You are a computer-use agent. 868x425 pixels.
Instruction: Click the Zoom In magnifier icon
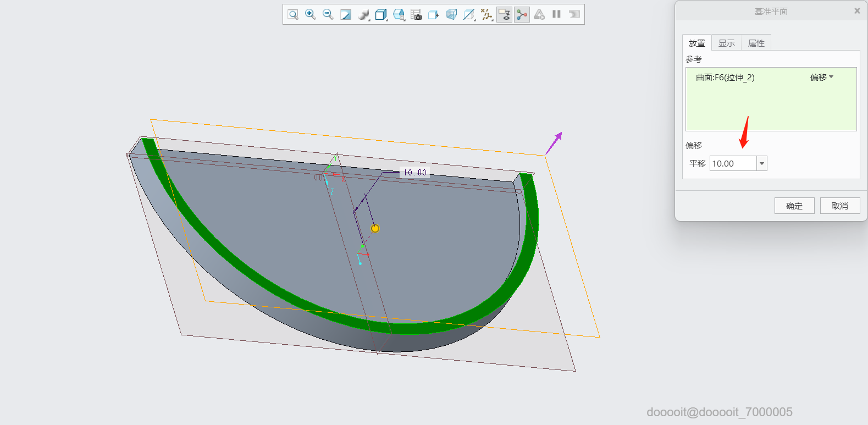(311, 14)
